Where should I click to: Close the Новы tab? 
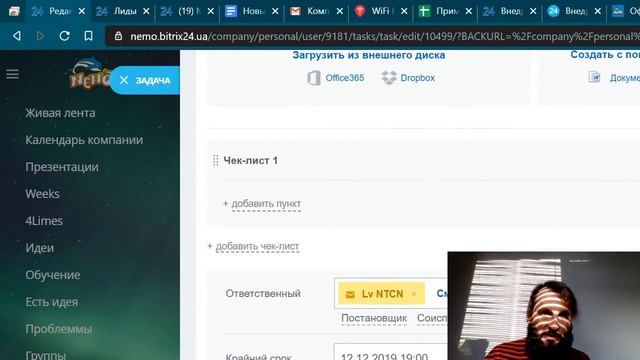(275, 11)
